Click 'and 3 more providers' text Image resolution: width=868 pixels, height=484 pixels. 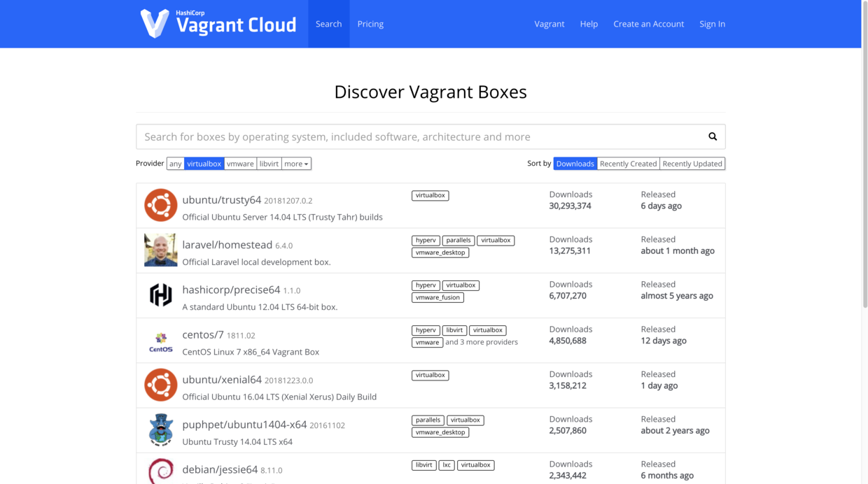pyautogui.click(x=482, y=342)
